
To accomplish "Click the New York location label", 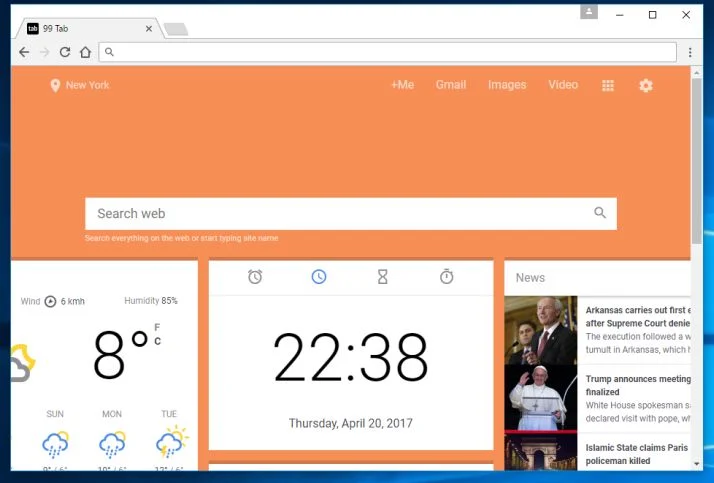I will tap(87, 85).
